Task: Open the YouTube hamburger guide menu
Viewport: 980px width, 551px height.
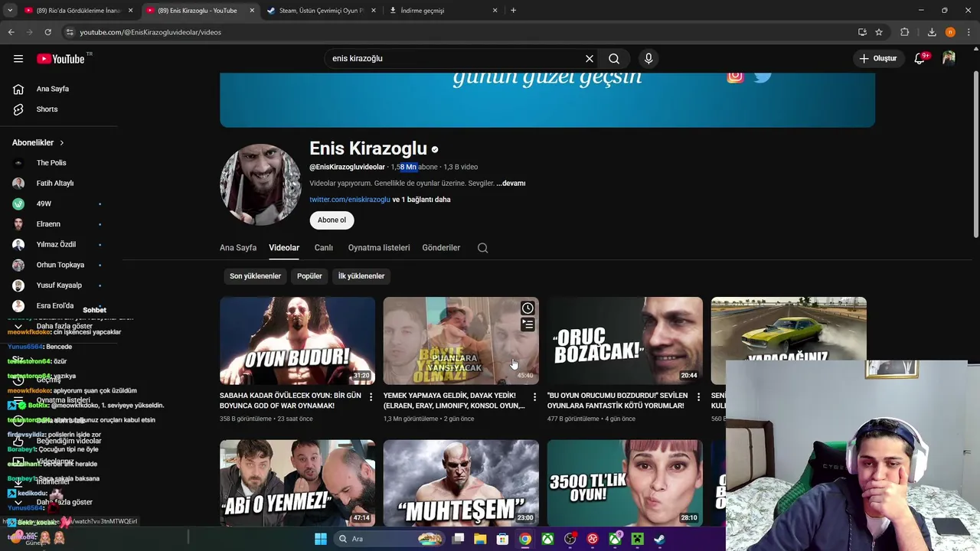Action: coord(18,58)
